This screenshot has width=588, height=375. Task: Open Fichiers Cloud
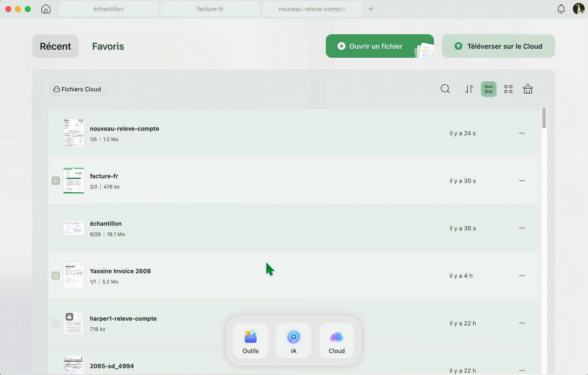78,89
